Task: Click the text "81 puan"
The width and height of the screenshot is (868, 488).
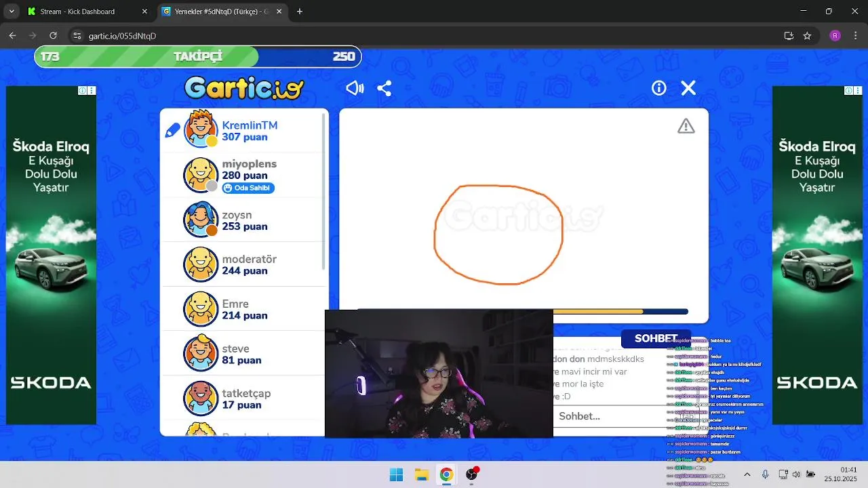Action: click(x=241, y=360)
